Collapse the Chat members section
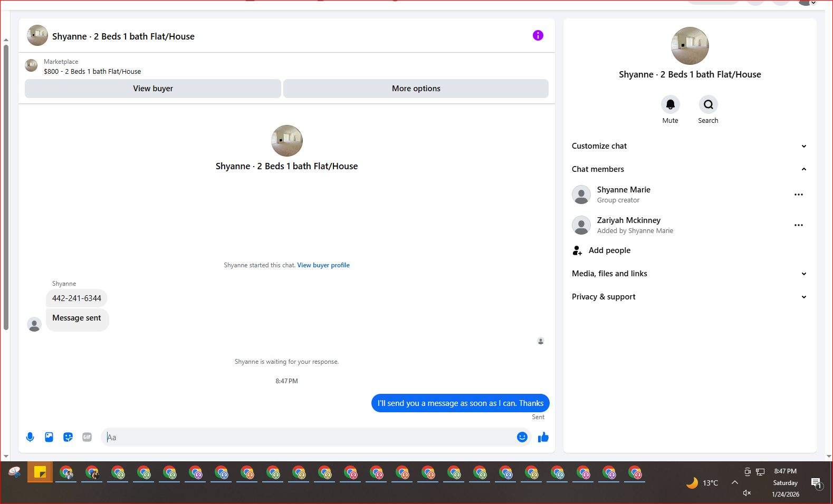 point(689,169)
